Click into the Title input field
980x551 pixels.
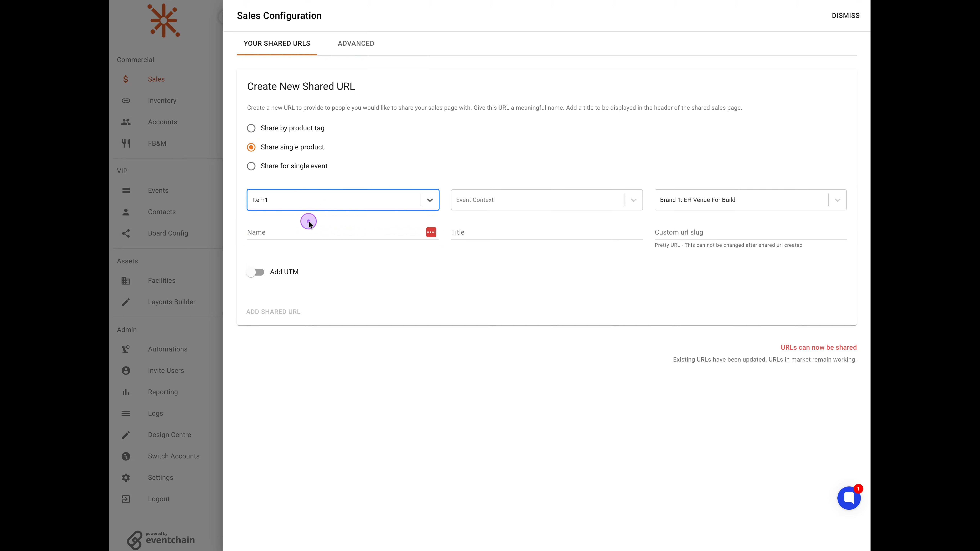[547, 232]
